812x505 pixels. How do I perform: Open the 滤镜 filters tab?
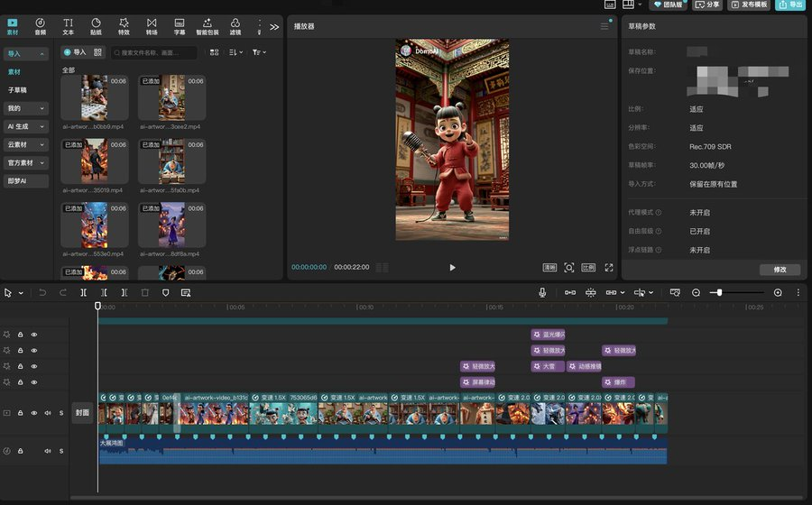[235, 26]
